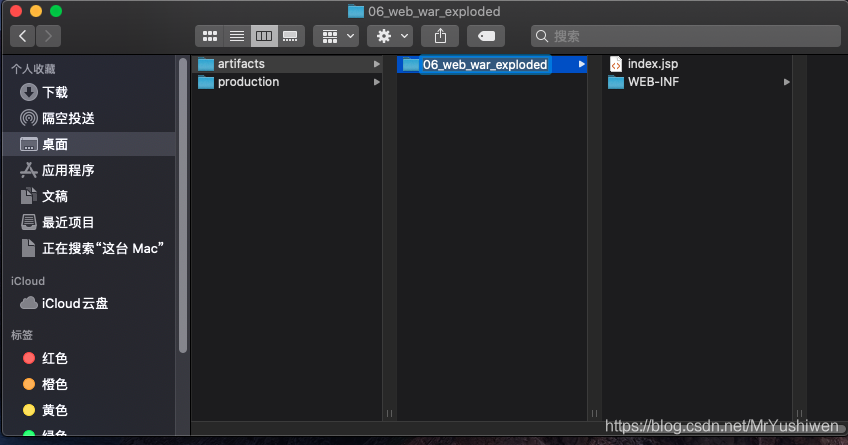Select 桌面 in the sidebar

pos(89,144)
